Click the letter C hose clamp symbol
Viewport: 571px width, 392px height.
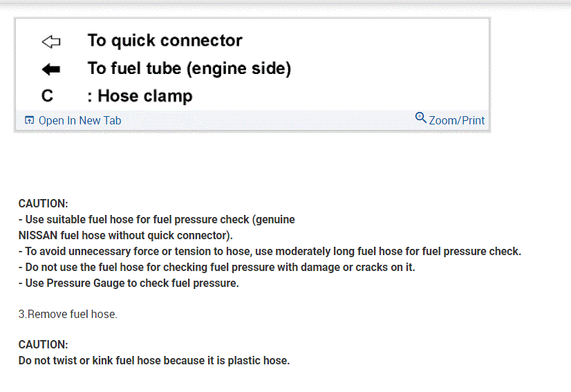(47, 96)
